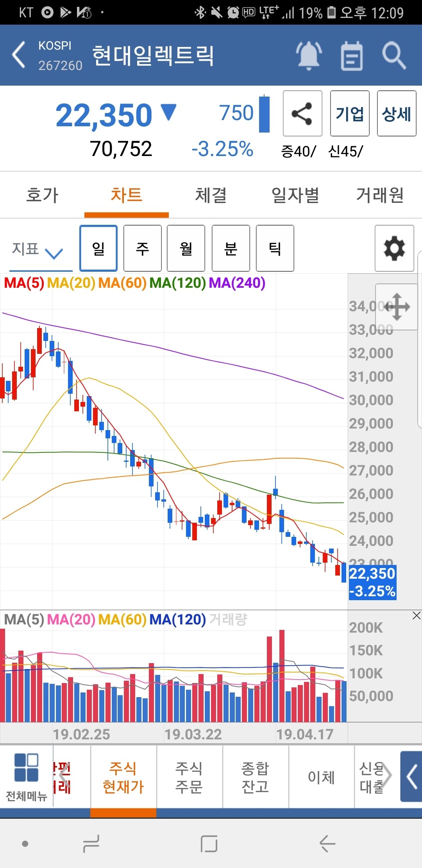Expand the 지표 indicator dropdown
Viewport: 422px width, 868px height.
click(38, 249)
